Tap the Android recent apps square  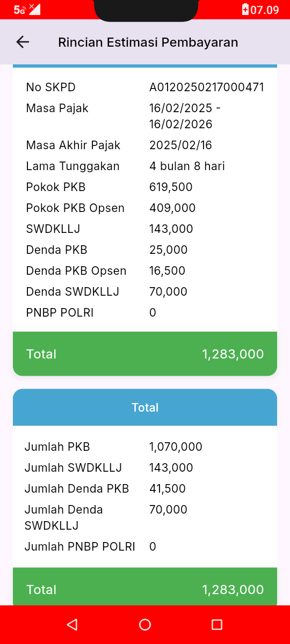217,624
